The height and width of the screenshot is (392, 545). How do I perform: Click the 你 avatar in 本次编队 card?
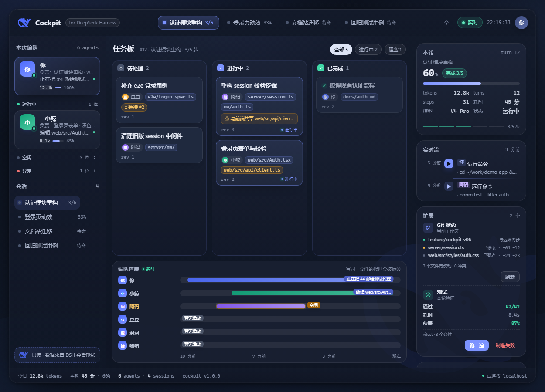point(27,69)
